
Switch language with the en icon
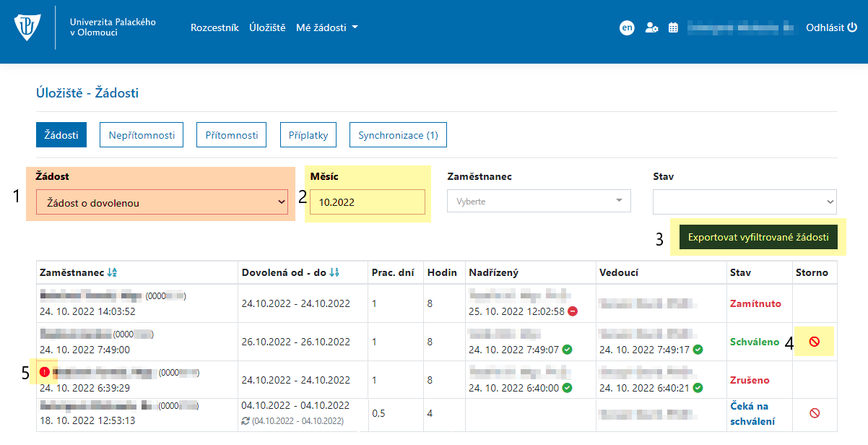(627, 27)
